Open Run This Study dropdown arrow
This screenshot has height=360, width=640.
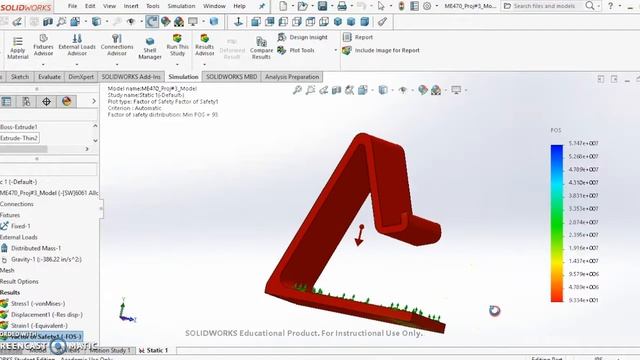178,64
